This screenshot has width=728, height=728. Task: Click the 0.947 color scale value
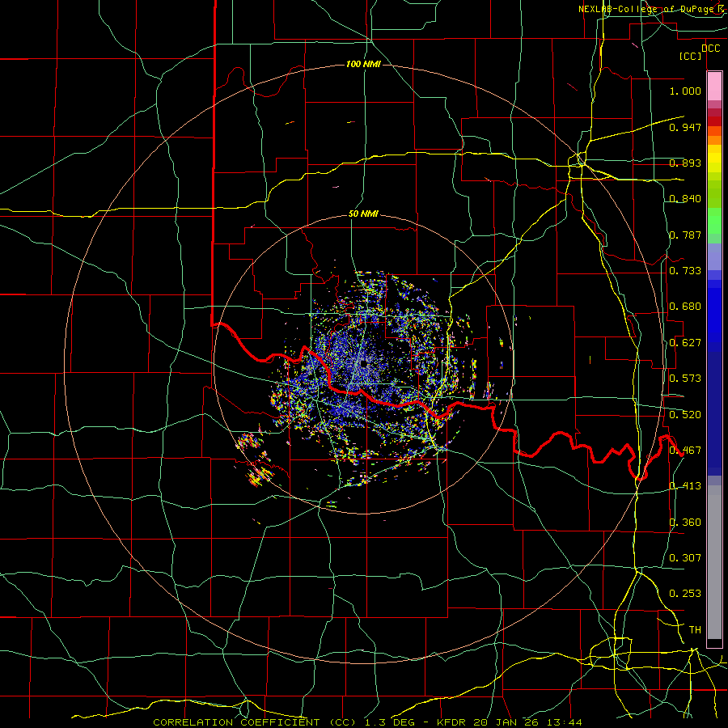[685, 127]
